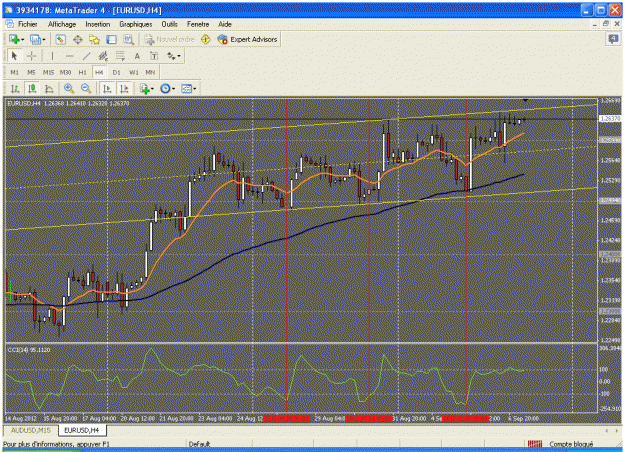Switch timeframe to W1
Viewport: 625px width, 452px height.
134,72
